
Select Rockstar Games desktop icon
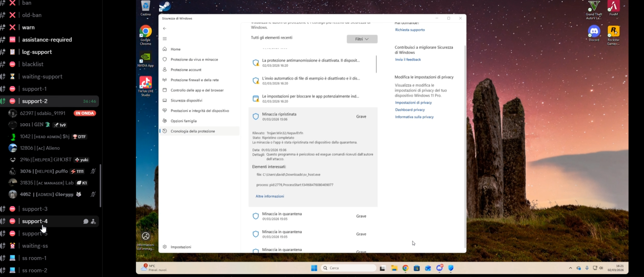pos(613,35)
